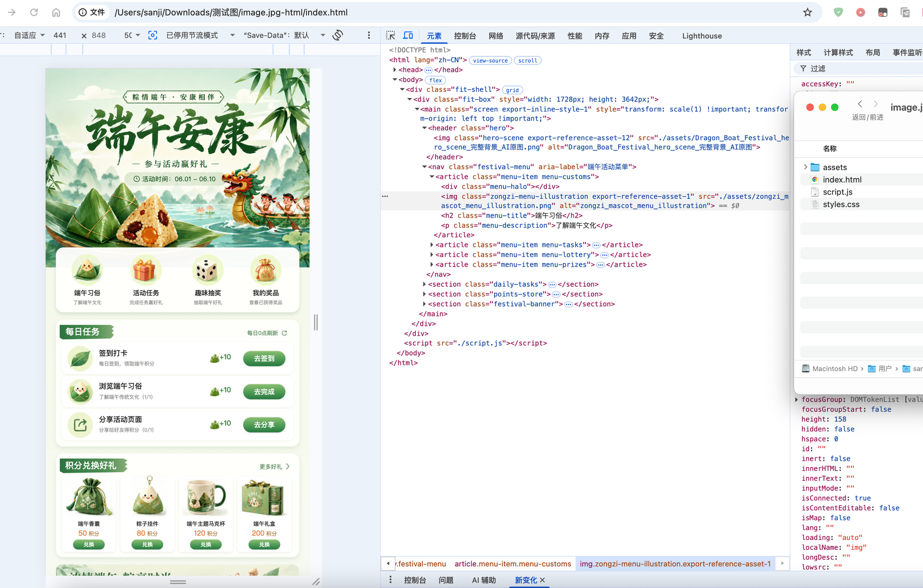This screenshot has width=923, height=588.
Task: Go back in the Finder window
Action: coord(860,104)
